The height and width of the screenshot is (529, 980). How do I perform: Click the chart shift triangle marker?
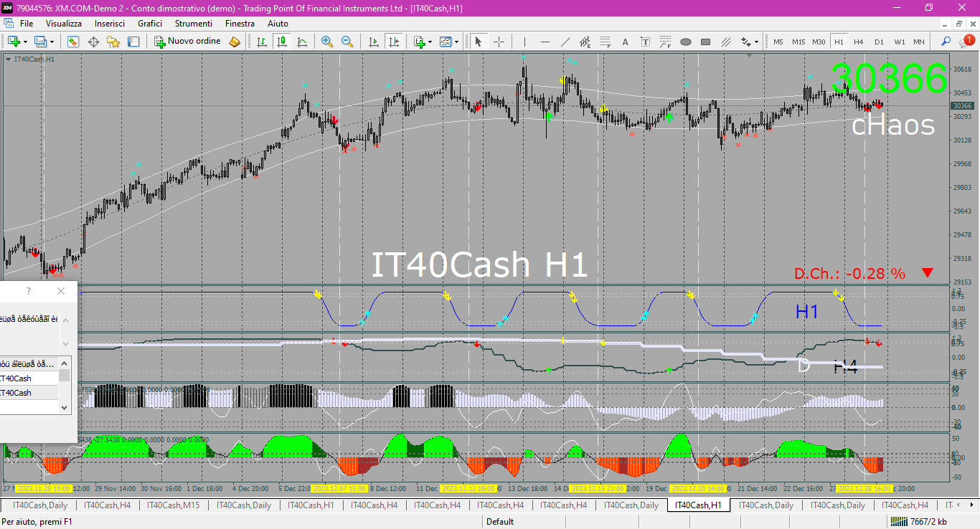click(750, 55)
